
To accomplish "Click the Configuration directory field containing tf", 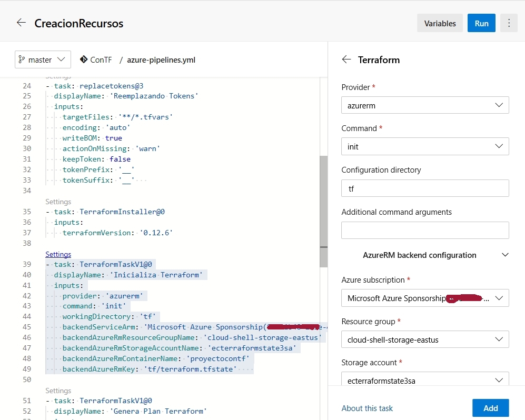I will coord(425,188).
